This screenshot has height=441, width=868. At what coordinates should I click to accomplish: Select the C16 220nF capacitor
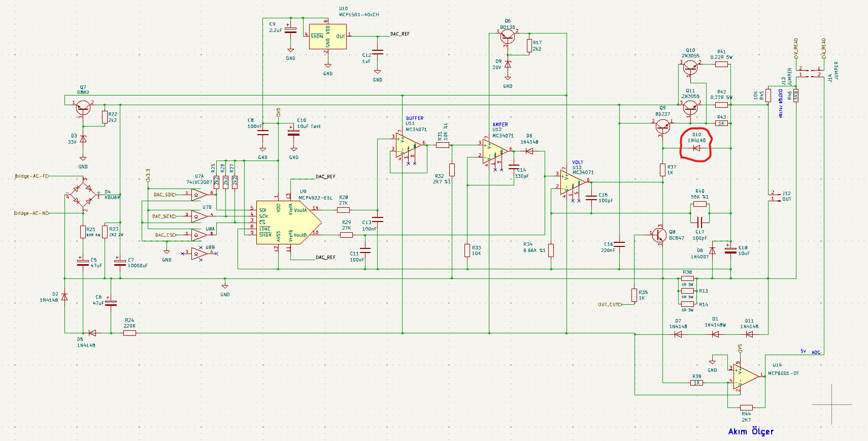pyautogui.click(x=619, y=244)
